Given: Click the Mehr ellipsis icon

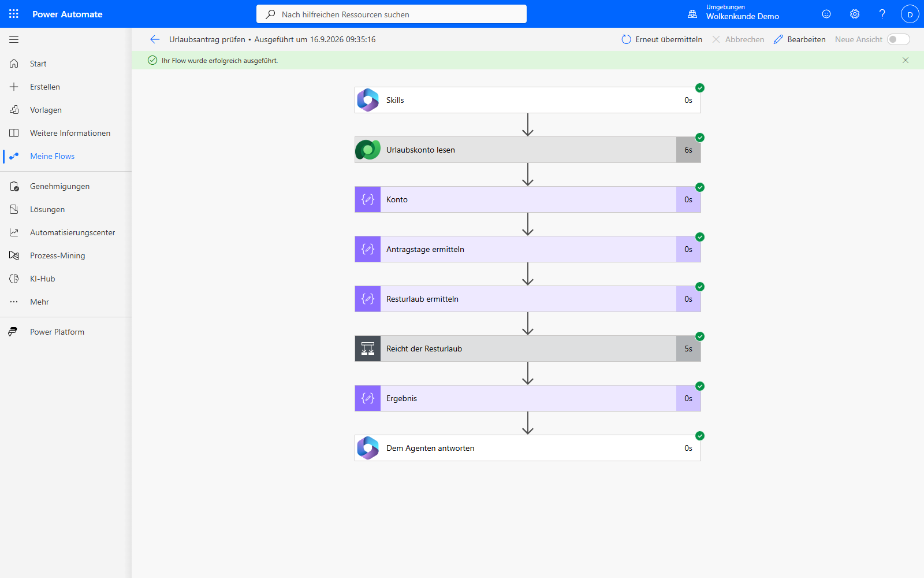Looking at the screenshot, I should point(14,302).
